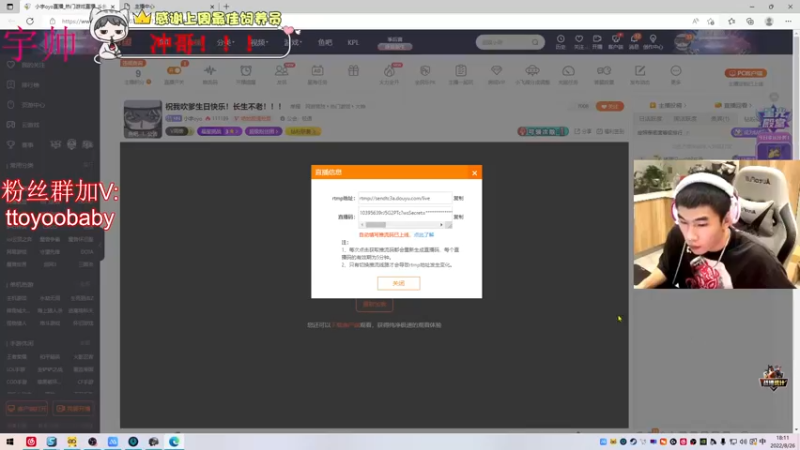This screenshot has width=800, height=450.
Task: Click the orange-outlined 关闭 button in dialog
Action: 398,283
